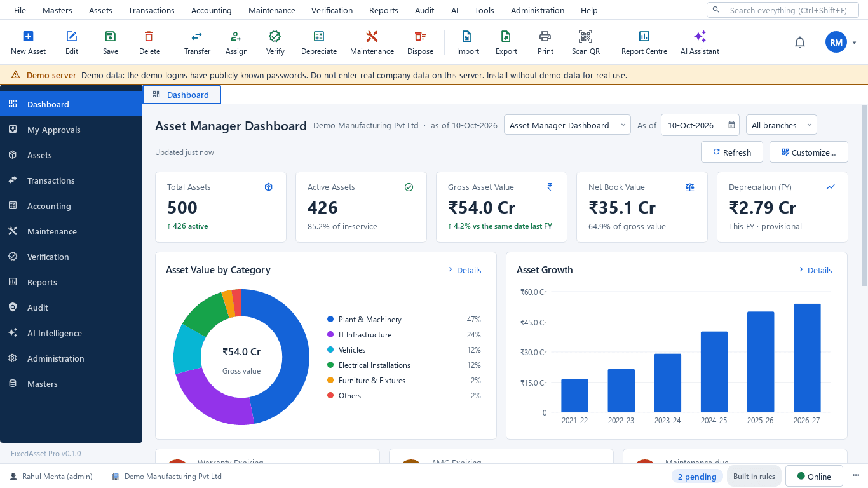Open the user account dropdown arrow
868x488 pixels.
point(855,43)
